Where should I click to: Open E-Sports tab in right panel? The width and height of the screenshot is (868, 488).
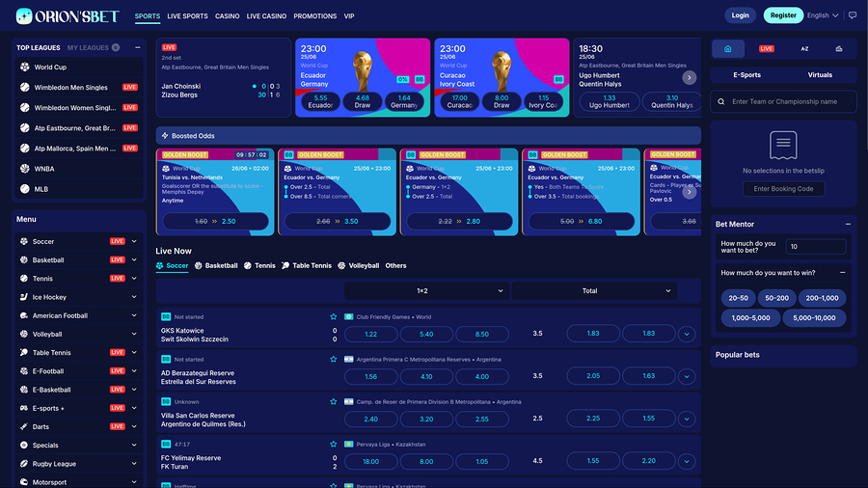[x=746, y=75]
